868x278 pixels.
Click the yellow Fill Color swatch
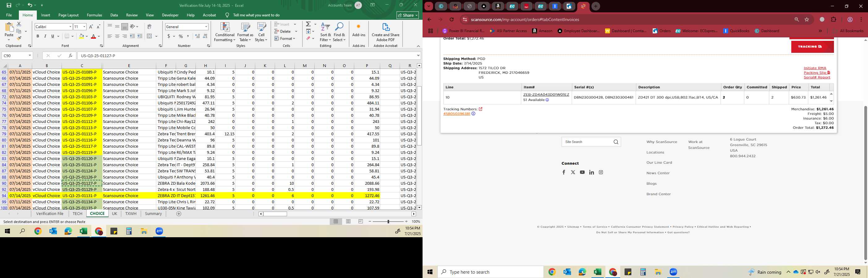click(81, 36)
